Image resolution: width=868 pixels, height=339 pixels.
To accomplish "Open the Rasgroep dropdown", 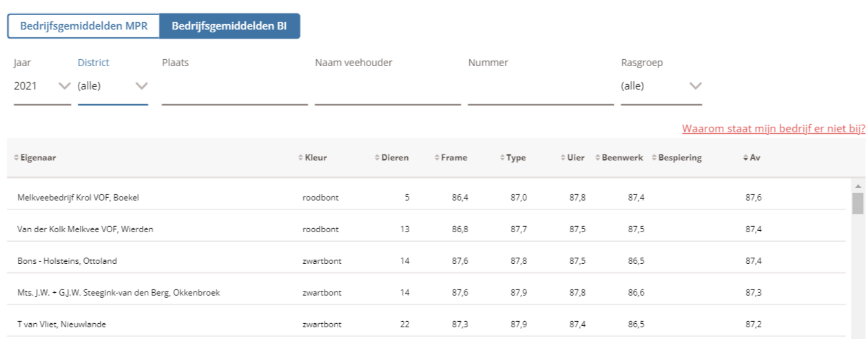I will [x=661, y=86].
